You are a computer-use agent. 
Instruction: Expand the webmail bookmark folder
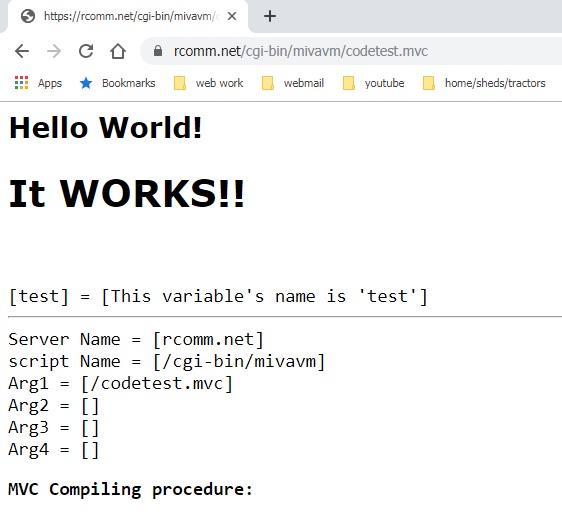pos(293,83)
